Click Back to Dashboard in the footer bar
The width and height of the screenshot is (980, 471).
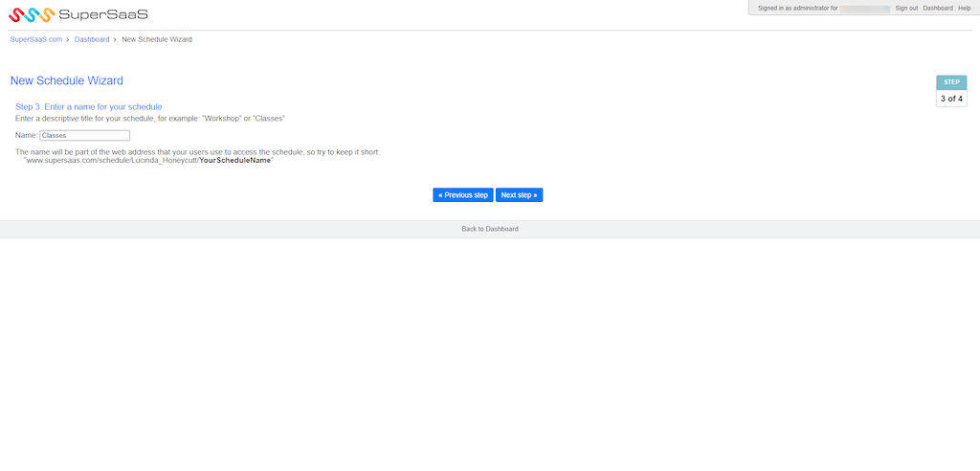click(x=490, y=229)
